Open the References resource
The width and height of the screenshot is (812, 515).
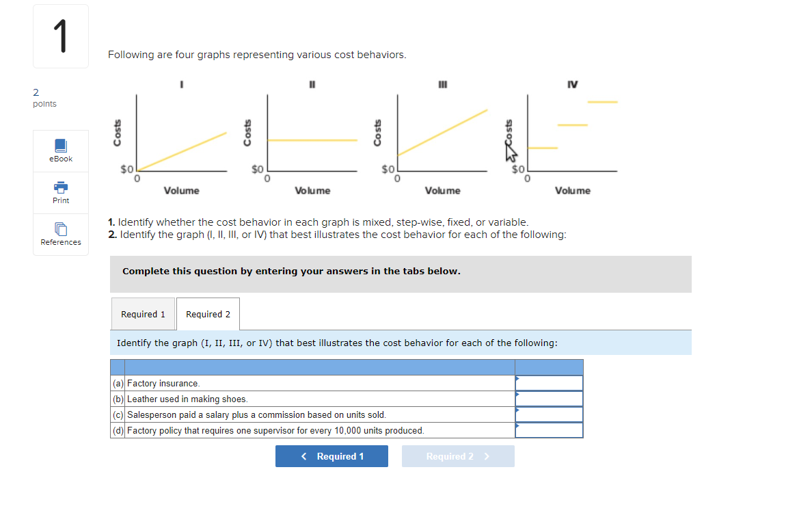(x=60, y=235)
